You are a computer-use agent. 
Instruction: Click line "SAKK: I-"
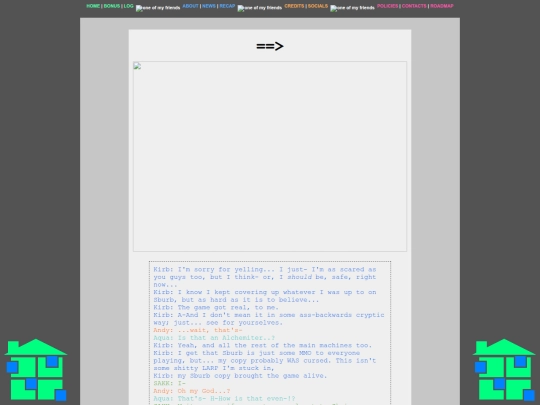coord(169,383)
